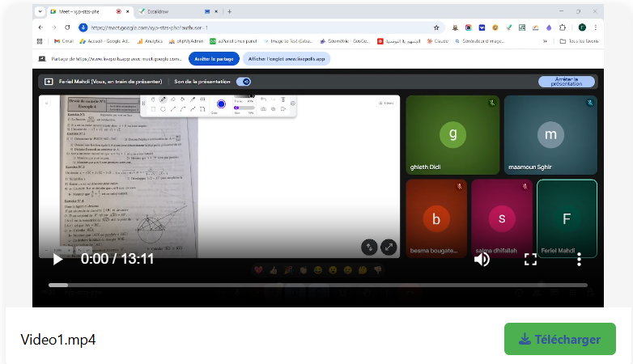The image size is (633, 364).
Task: Toggle the Son de la présentation switch
Action: [244, 82]
